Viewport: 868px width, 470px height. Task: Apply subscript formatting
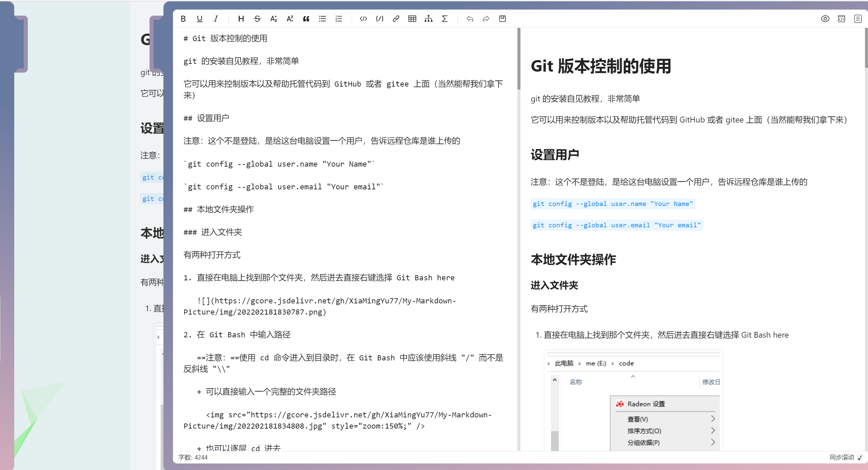pos(273,19)
